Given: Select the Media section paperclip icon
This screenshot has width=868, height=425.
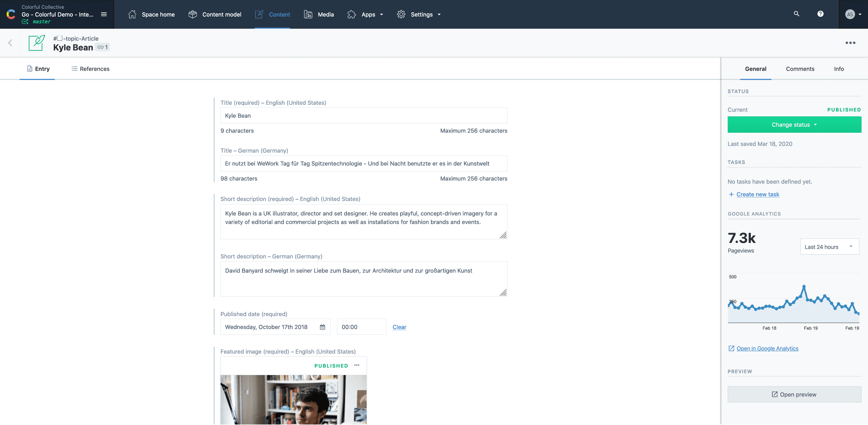Looking at the screenshot, I should [308, 14].
